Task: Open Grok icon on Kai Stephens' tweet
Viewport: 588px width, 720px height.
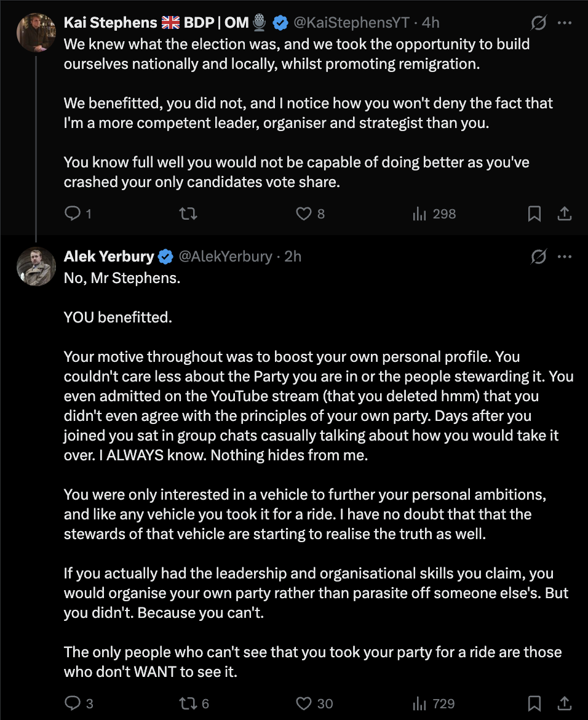Action: click(x=538, y=23)
